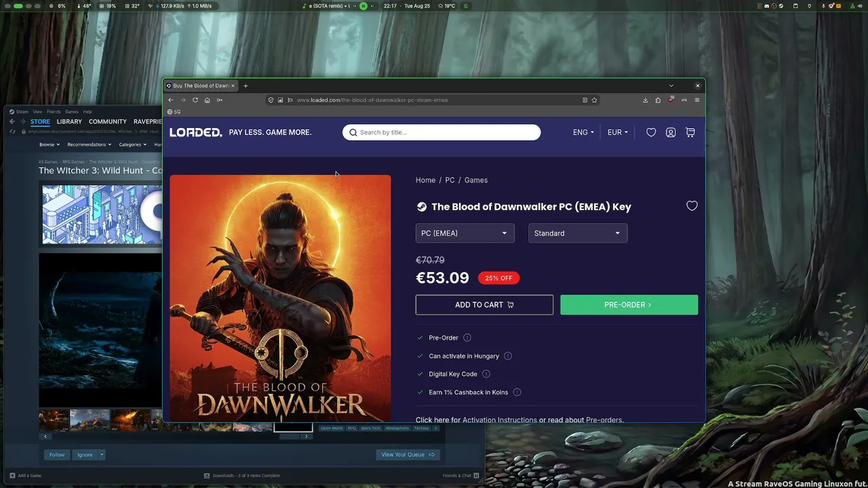The image size is (868, 488).
Task: Click the Pre-Order info icon
Action: (467, 338)
